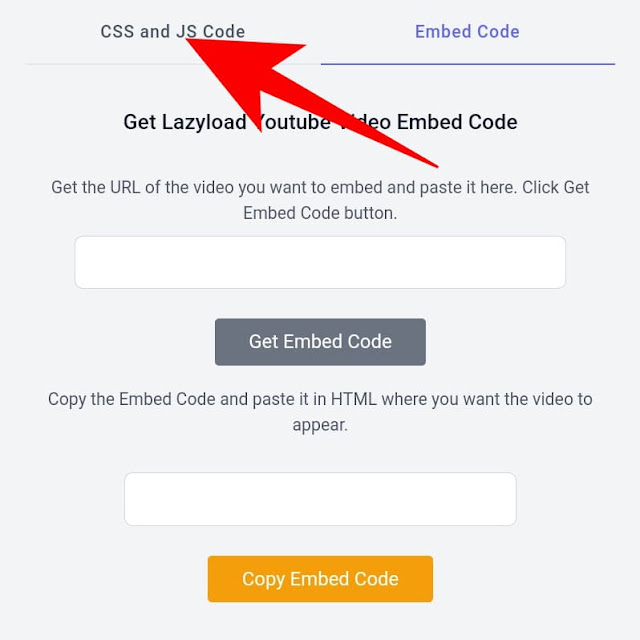Screen dimensions: 640x640
Task: Switch to the CSS and JS Code tab
Action: click(x=173, y=32)
